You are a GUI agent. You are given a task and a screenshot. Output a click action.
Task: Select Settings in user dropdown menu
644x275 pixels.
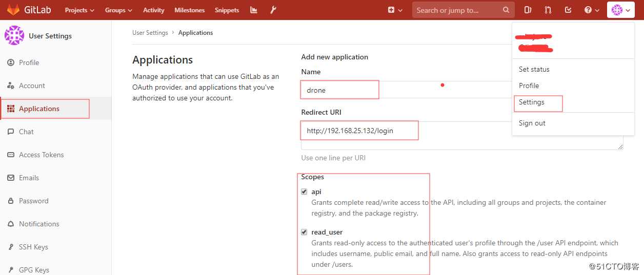[531, 102]
